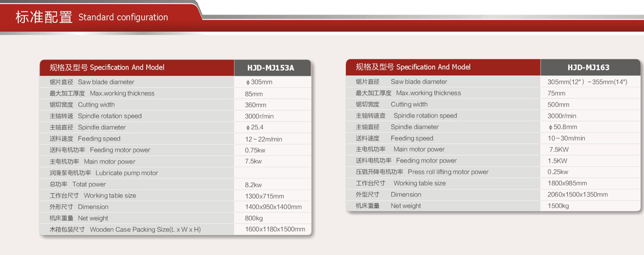
Task: Select 'Spindle diameter' label in HJD-MJ163 table
Action: click(x=414, y=127)
